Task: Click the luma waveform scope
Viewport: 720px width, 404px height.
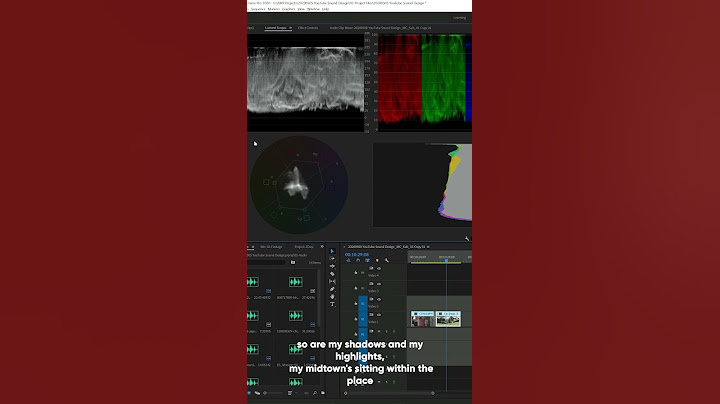Action: 305,83
